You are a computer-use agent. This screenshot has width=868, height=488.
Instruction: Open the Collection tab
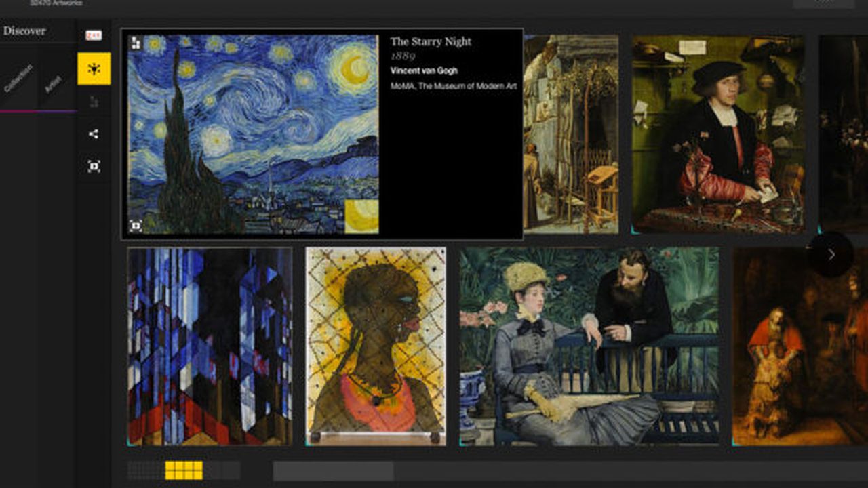tap(18, 79)
